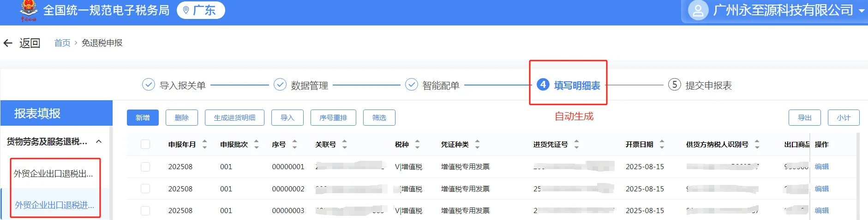Go to the 导入报关单 step
The image size is (868, 220).
click(x=182, y=86)
